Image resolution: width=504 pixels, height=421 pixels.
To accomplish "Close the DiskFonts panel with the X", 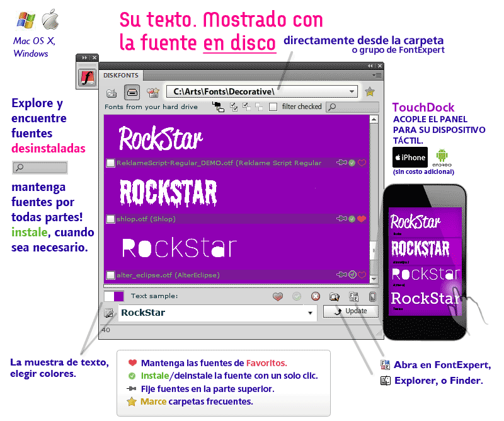I will tap(380, 66).
